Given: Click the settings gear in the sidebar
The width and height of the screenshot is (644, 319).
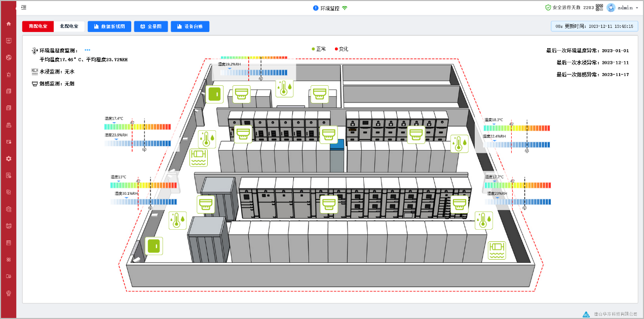Looking at the screenshot, I should [x=8, y=158].
